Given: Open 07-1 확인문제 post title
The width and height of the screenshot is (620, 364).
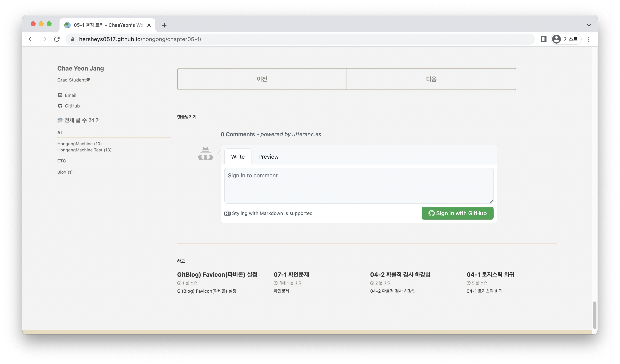Looking at the screenshot, I should pos(291,274).
